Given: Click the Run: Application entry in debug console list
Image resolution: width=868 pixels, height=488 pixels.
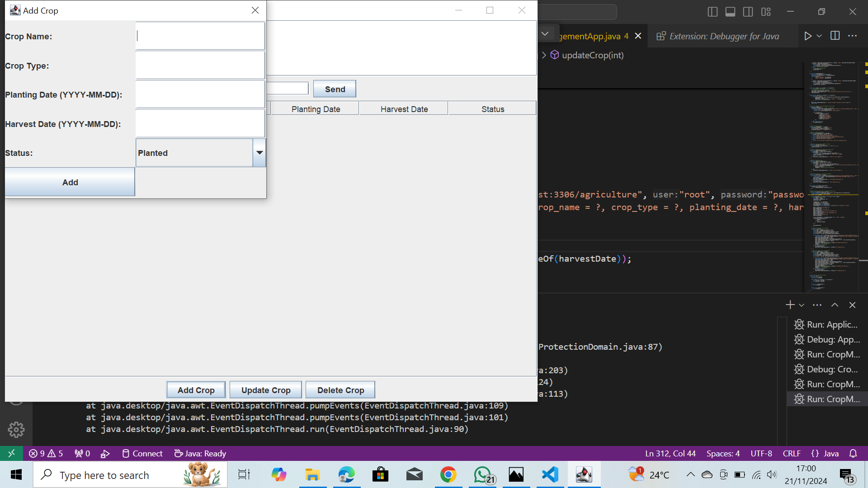Looking at the screenshot, I should pyautogui.click(x=826, y=324).
